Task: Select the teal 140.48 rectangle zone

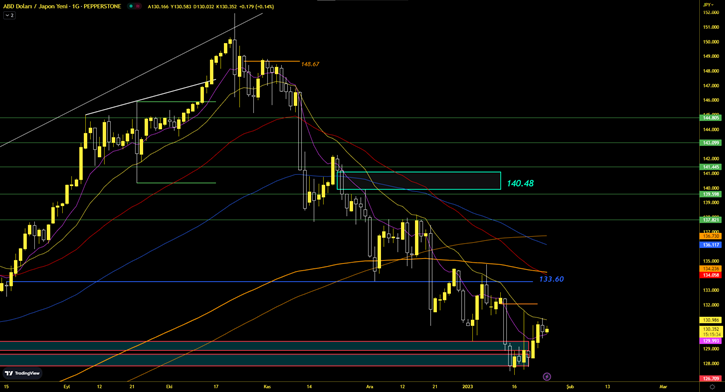Action: click(419, 181)
